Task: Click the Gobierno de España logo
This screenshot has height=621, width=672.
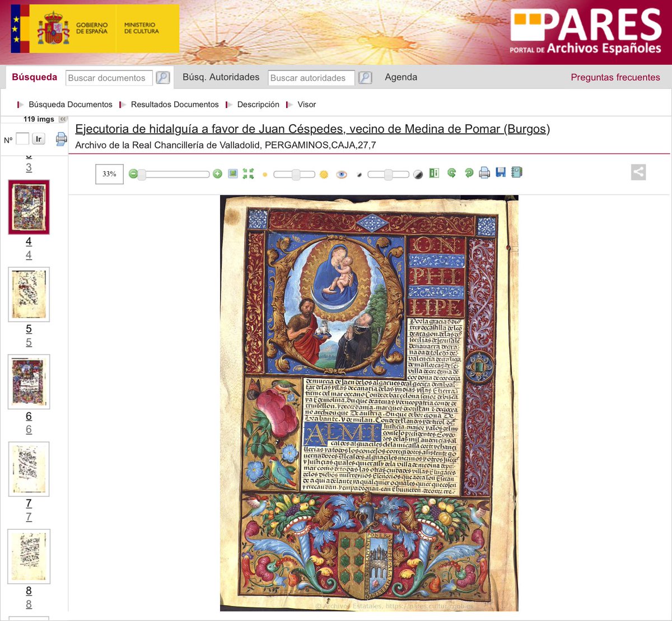Action: click(x=73, y=29)
